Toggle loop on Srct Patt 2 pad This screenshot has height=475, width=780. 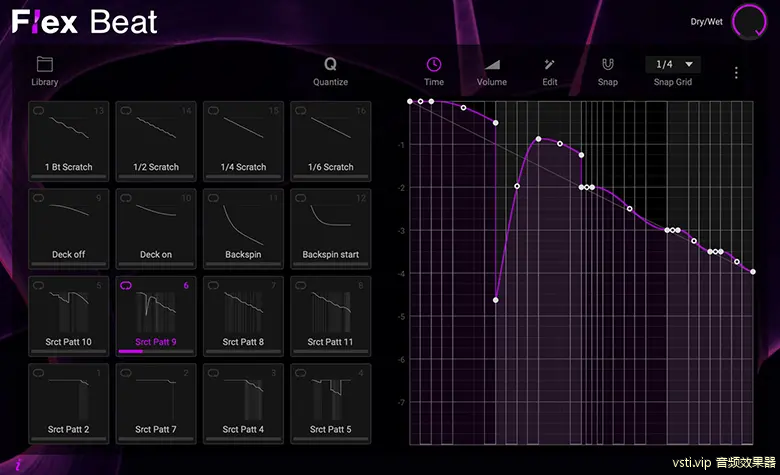pos(39,373)
